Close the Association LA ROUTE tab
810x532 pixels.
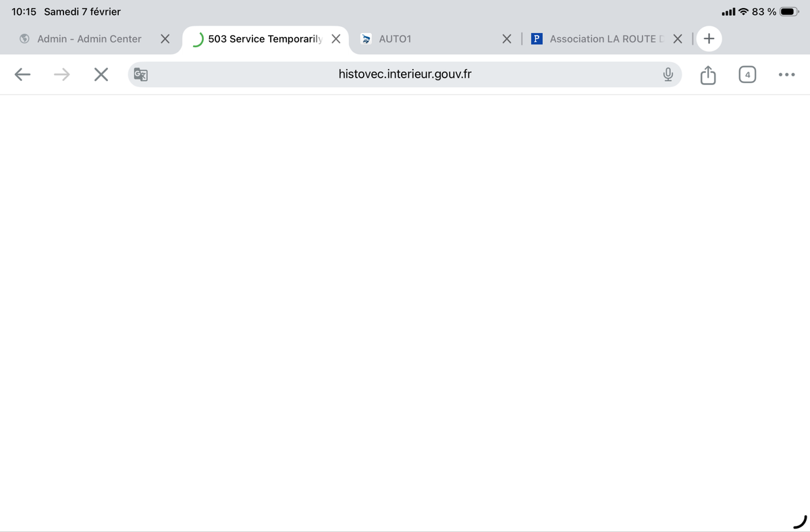click(678, 38)
